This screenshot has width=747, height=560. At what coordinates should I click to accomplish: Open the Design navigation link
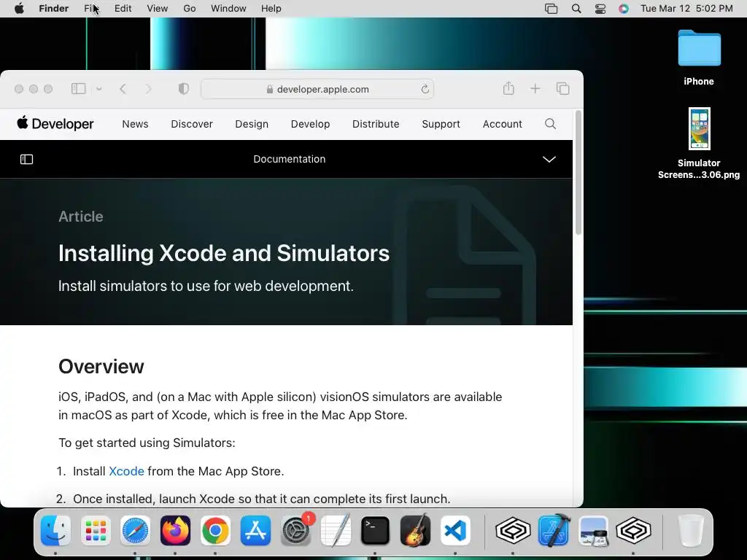click(x=252, y=124)
